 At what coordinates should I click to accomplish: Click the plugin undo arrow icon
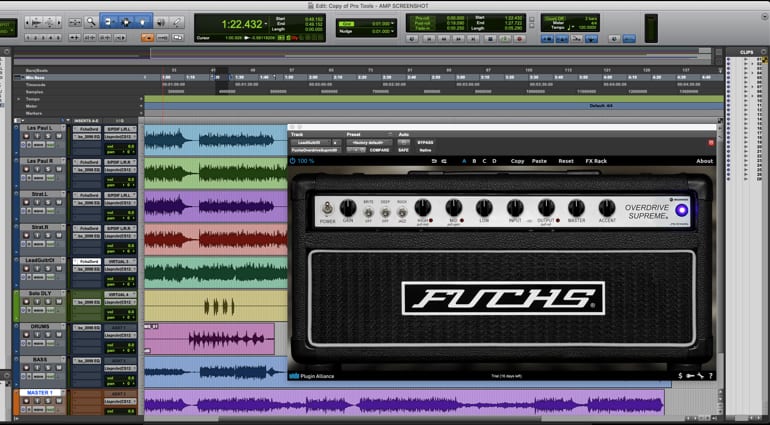pyautogui.click(x=434, y=161)
